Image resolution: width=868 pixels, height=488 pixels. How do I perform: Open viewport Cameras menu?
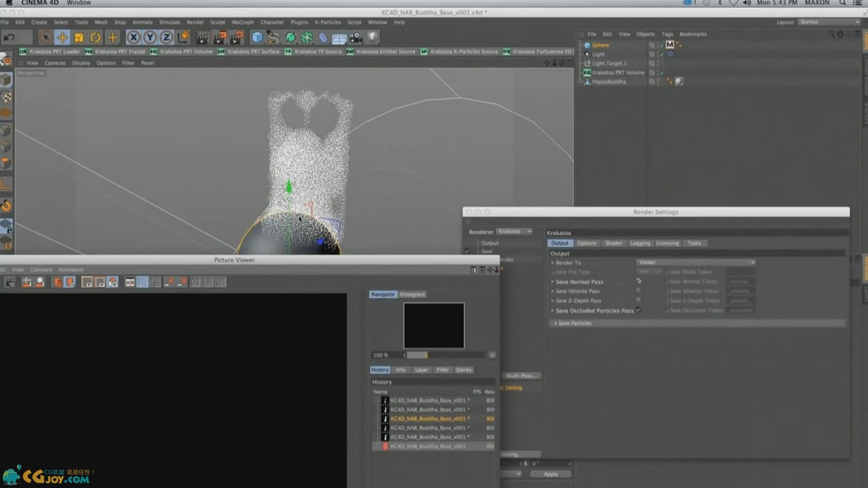click(55, 63)
